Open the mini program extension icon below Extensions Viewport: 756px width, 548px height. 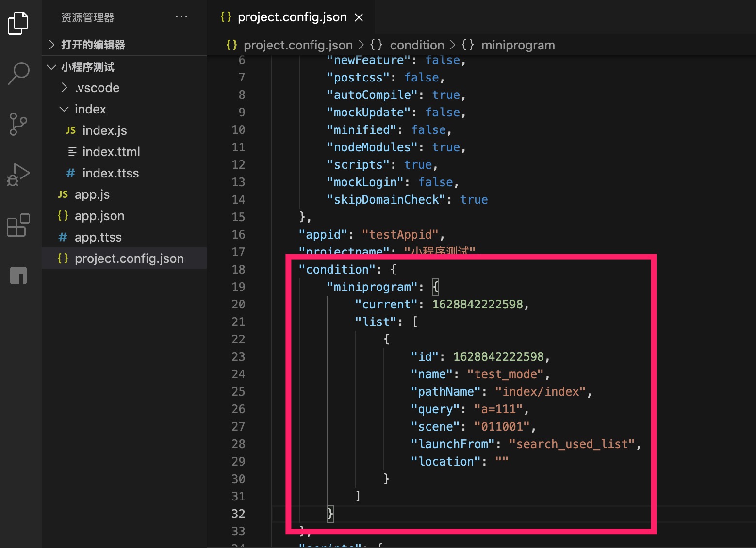click(x=18, y=275)
